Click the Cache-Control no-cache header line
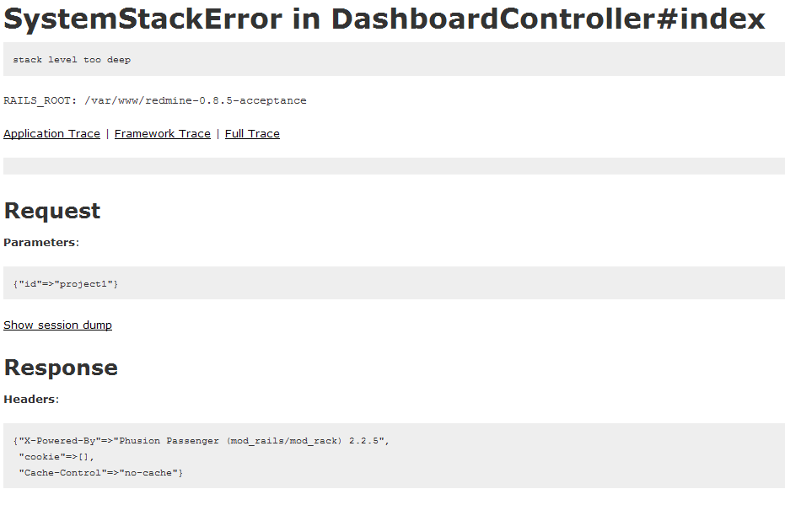785x532 pixels. click(x=100, y=472)
